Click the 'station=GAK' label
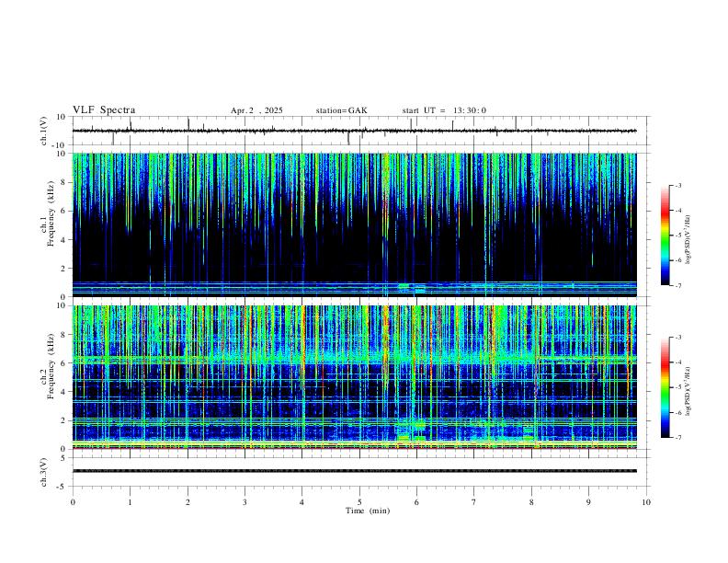728x563 pixels. (x=341, y=110)
